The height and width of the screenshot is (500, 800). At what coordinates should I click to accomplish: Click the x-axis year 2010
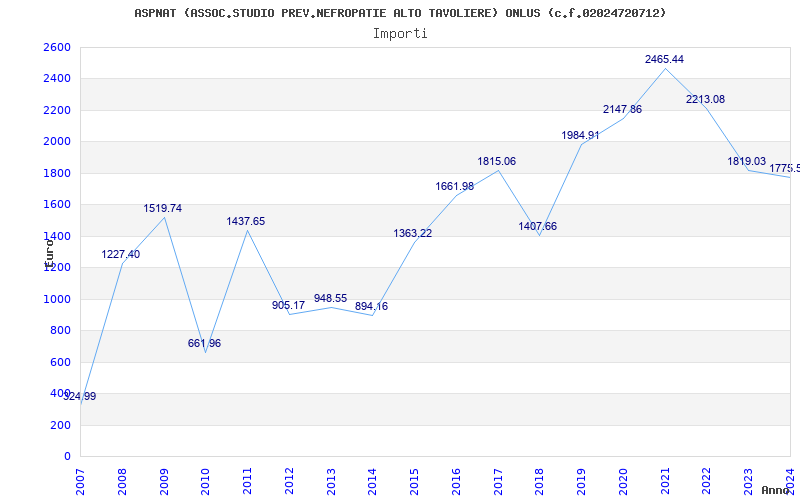(x=206, y=482)
